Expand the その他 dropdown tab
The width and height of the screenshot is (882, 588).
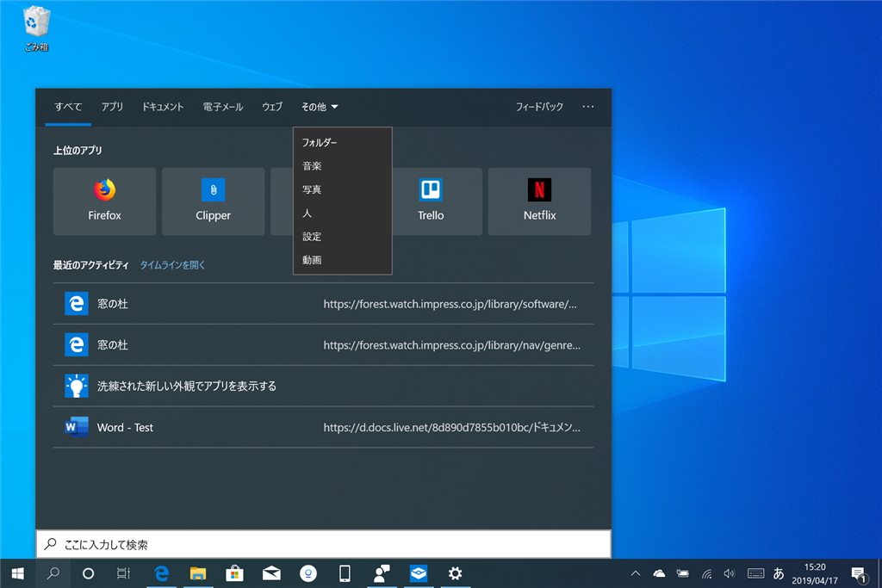click(x=320, y=107)
